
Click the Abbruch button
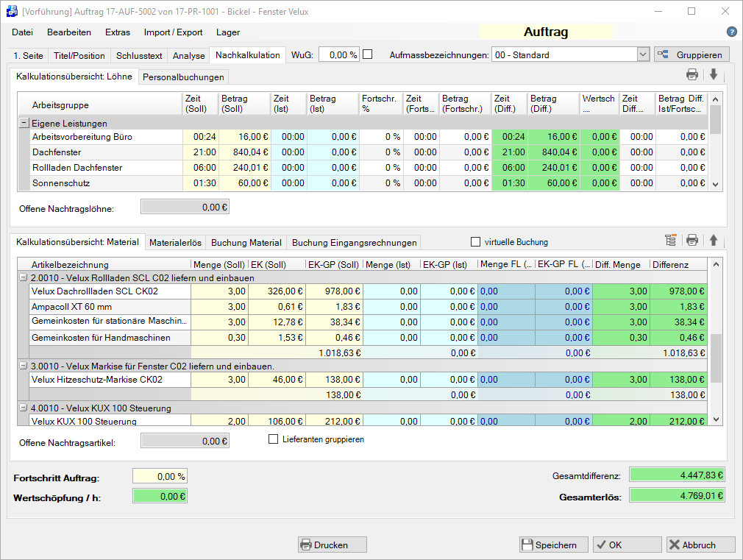(701, 545)
